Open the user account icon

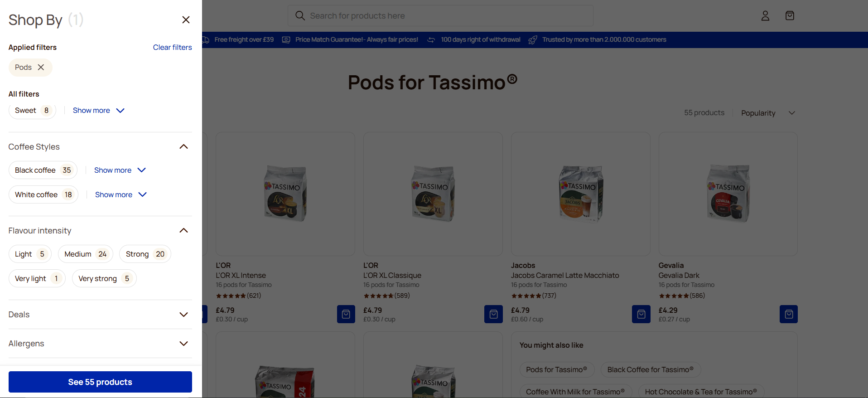tap(765, 16)
